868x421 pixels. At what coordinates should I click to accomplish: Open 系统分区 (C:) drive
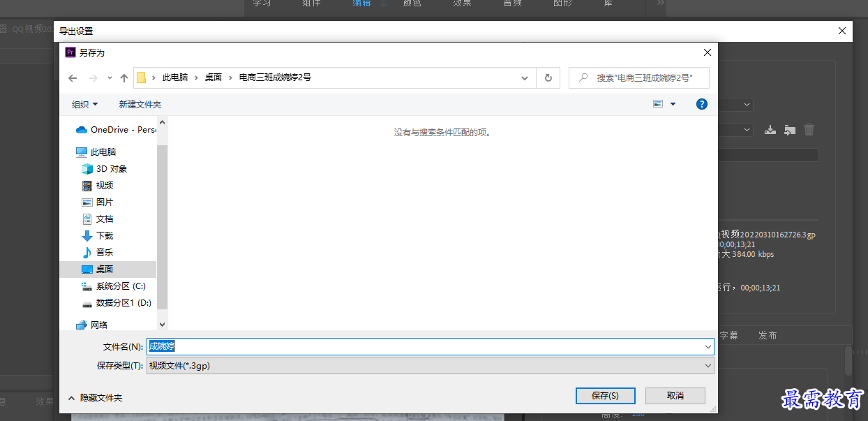[114, 286]
